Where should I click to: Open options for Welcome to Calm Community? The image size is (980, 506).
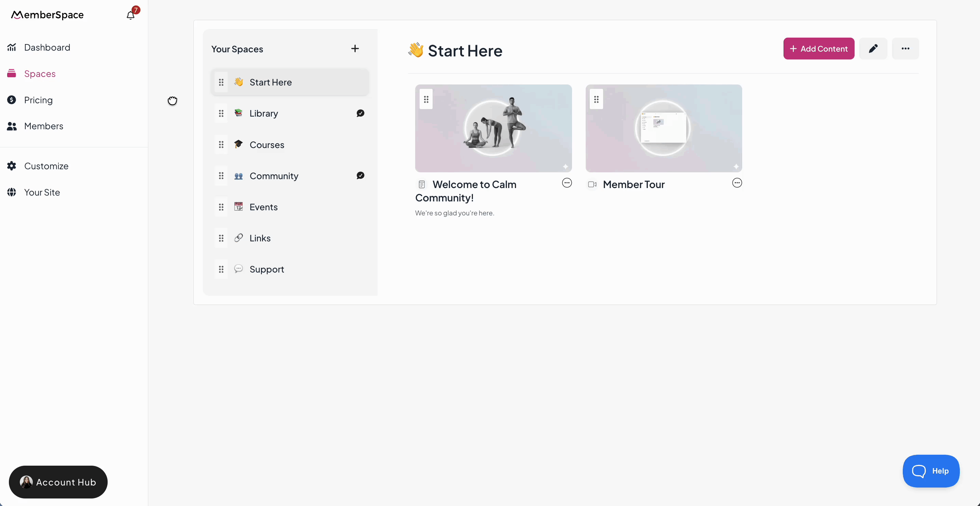567,183
